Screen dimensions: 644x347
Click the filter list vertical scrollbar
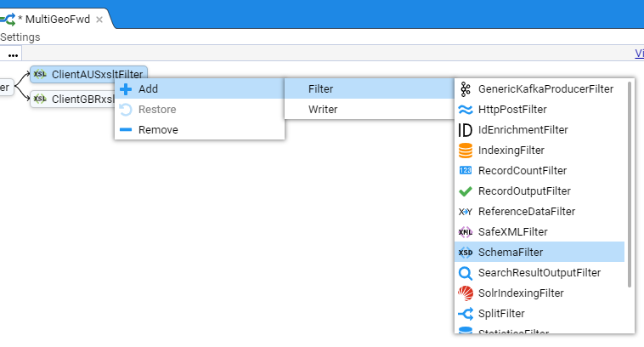(x=630, y=184)
